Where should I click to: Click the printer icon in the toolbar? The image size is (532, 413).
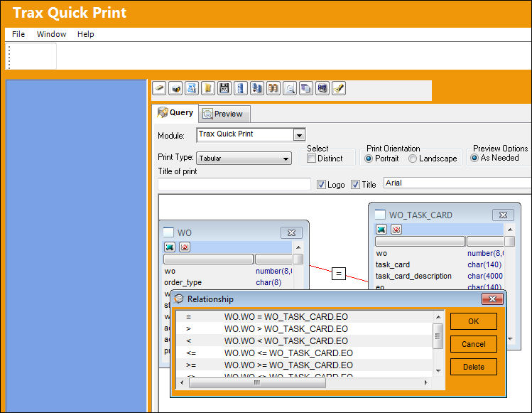point(175,88)
